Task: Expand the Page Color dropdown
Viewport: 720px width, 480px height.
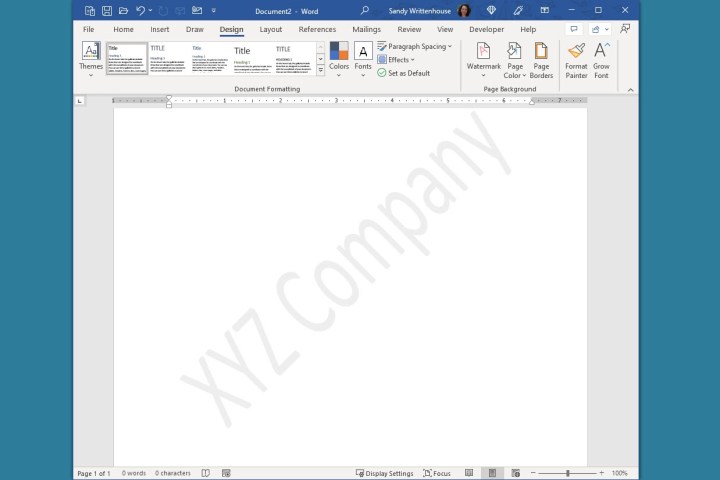Action: [x=514, y=59]
